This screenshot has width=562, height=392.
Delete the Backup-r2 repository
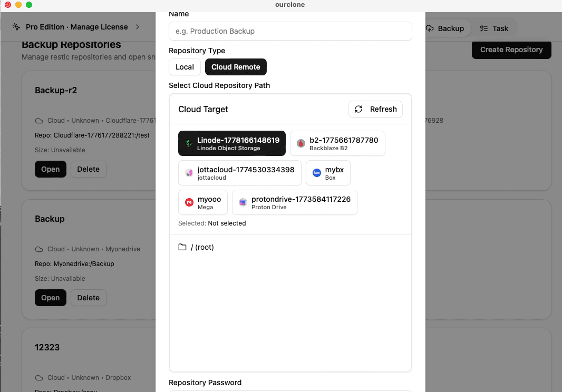tap(88, 169)
